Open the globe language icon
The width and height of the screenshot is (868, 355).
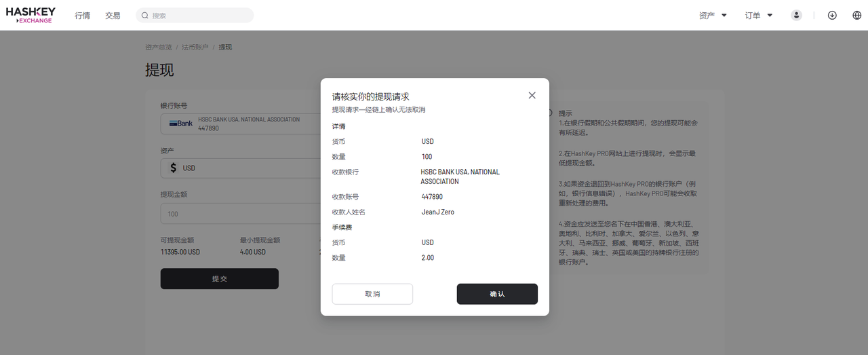click(856, 15)
